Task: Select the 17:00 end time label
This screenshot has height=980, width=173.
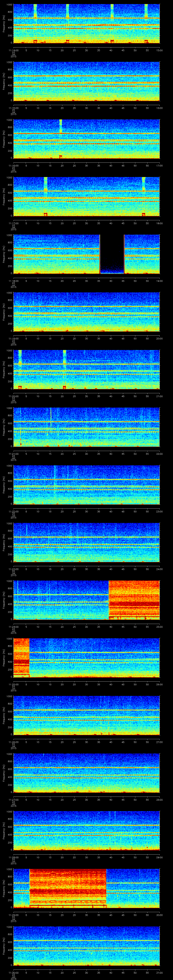Action: pos(159,166)
